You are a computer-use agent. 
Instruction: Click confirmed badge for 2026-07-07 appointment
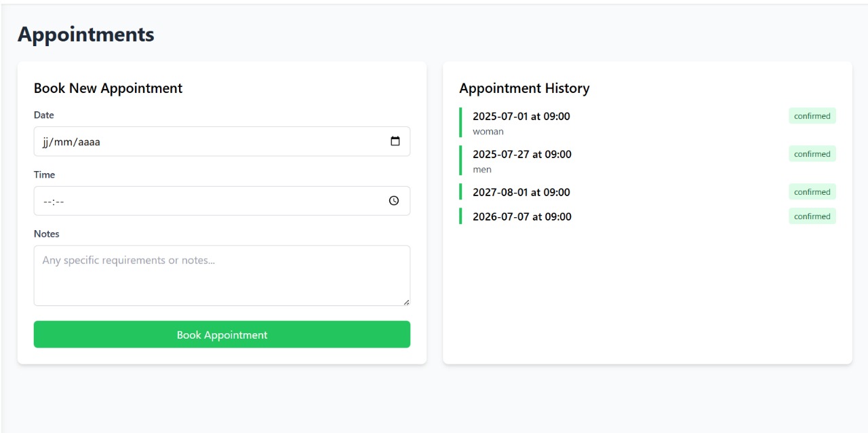pyautogui.click(x=812, y=216)
